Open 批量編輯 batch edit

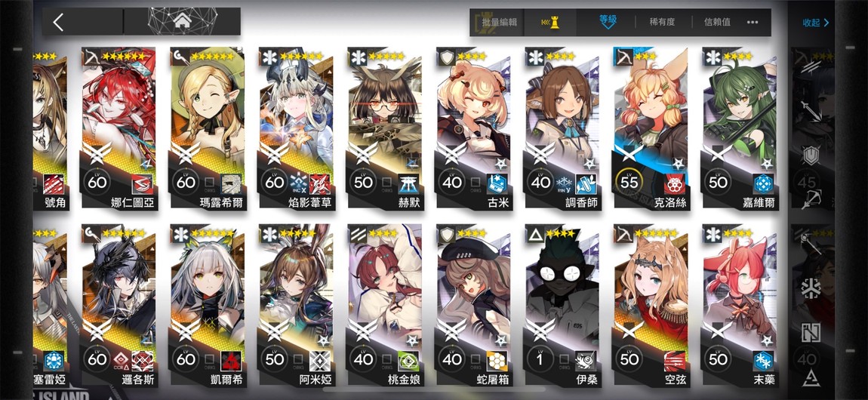click(x=500, y=23)
